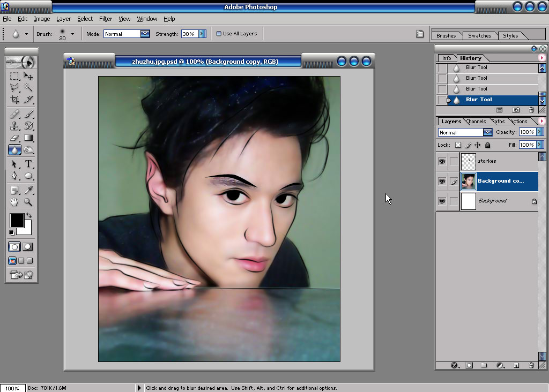The image size is (549, 392).
Task: Select the Magic Wand tool
Action: click(28, 87)
